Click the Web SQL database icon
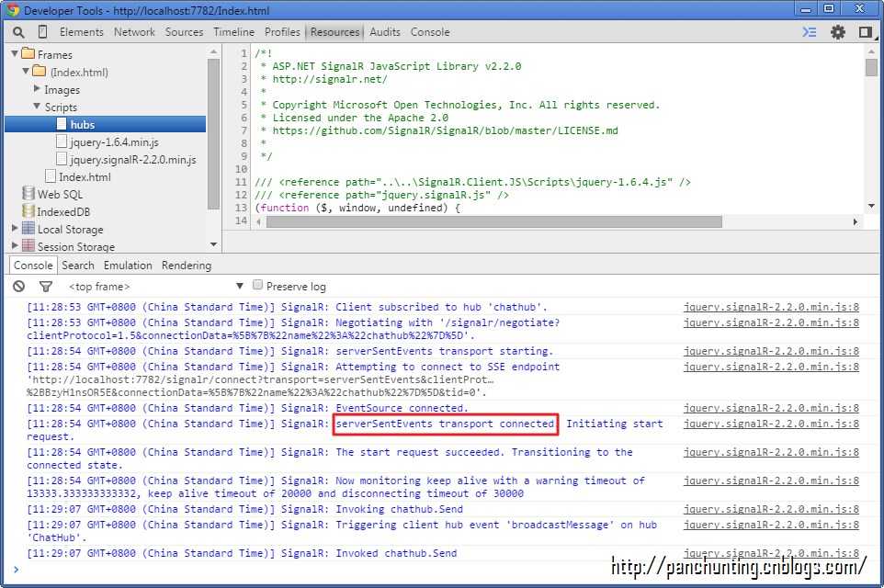The height and width of the screenshot is (588, 884). click(x=28, y=193)
